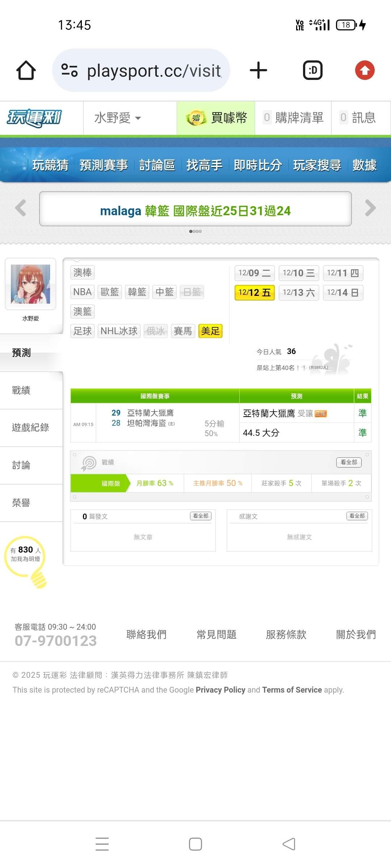
Task: Tap the browser home icon
Action: point(26,70)
